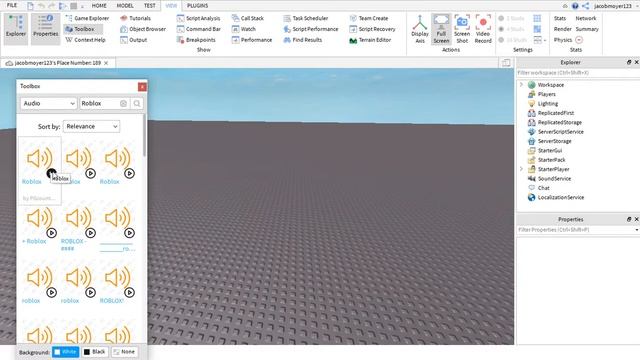This screenshot has height=360, width=640.
Task: Open Task Scheduler
Action: click(x=306, y=18)
